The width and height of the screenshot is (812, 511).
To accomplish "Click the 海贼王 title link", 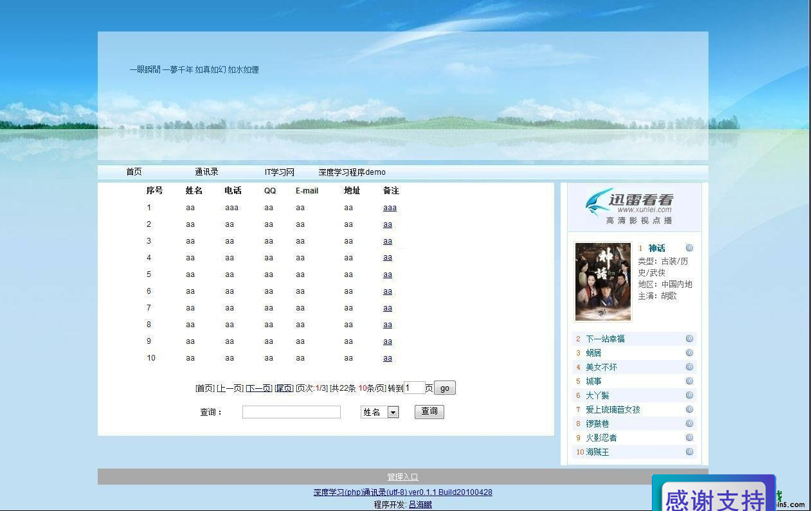I will pos(597,452).
